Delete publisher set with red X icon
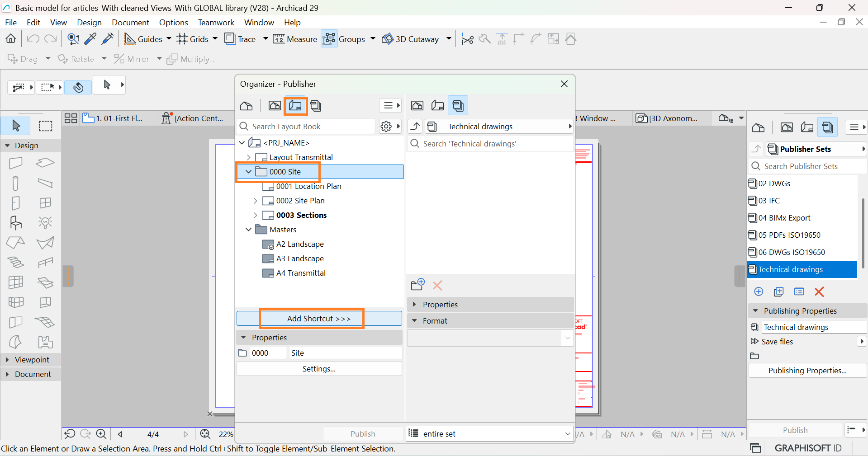This screenshot has width=868, height=456. pos(819,291)
